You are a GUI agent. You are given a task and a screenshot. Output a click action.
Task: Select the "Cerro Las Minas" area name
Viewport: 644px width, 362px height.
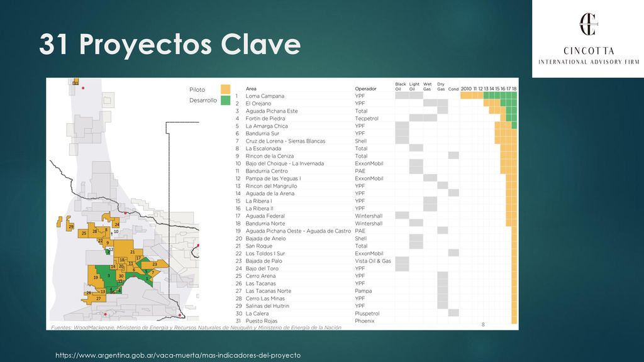(x=265, y=299)
